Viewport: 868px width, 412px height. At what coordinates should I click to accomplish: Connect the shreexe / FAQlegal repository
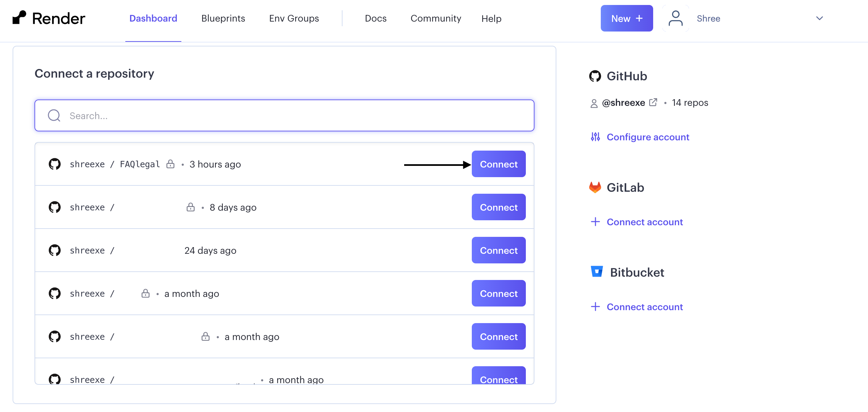coord(498,164)
